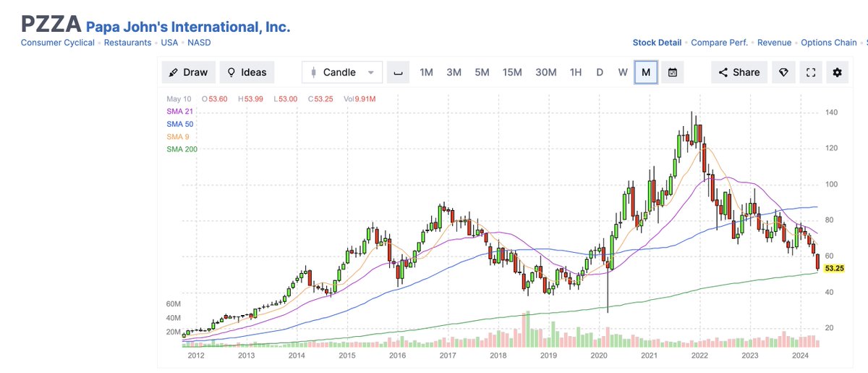Click the lightbulb icon in Ideas button

(231, 72)
